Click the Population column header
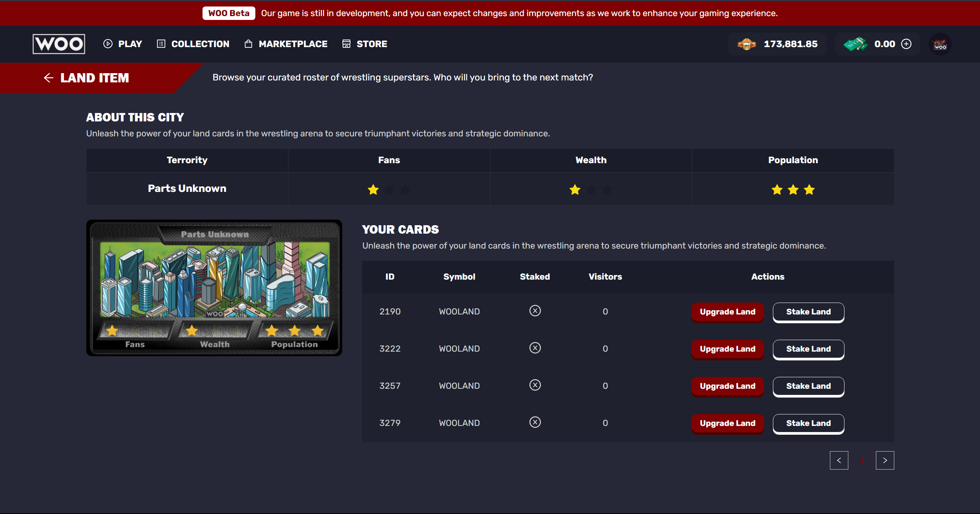This screenshot has height=514, width=980. [793, 160]
